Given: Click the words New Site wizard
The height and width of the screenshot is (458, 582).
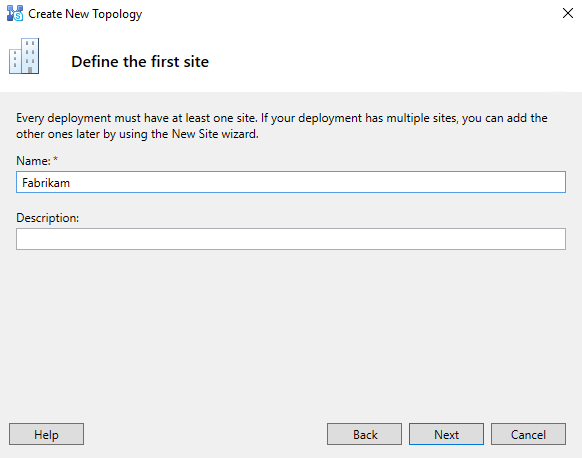Looking at the screenshot, I should (x=215, y=134).
